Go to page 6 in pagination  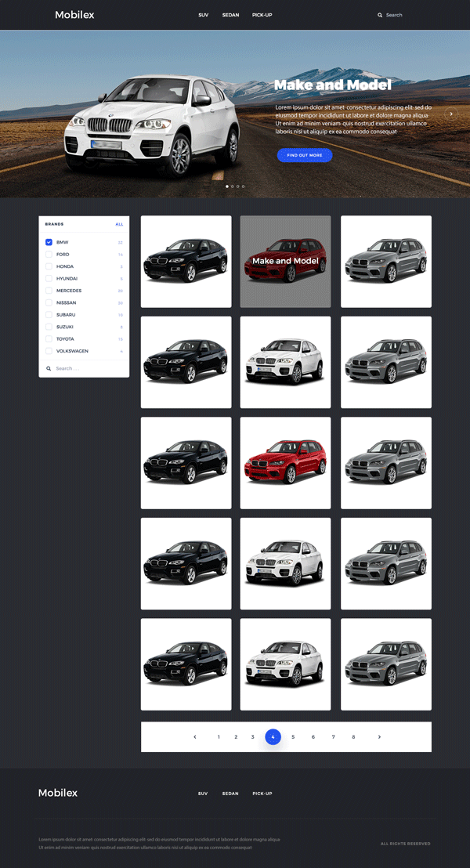click(x=313, y=737)
